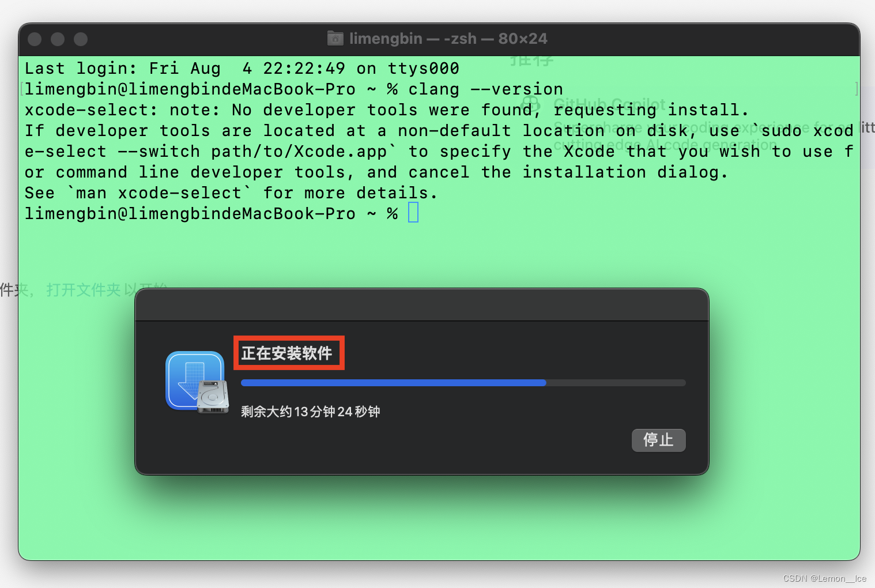Click the 'Last login' line in terminal

(x=242, y=68)
